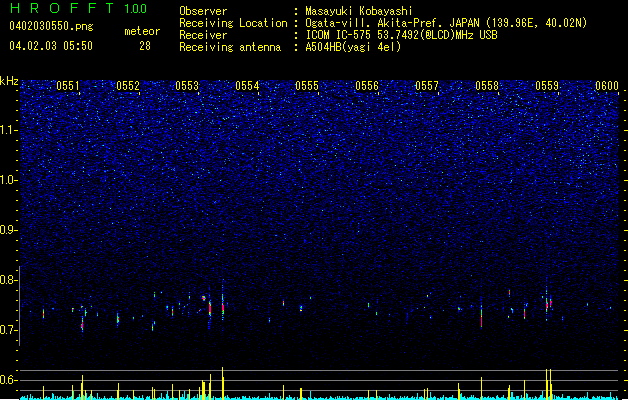Viewport: 629px width, 400px height.
Task: Click the A504HB(yagi 4el) antenna text
Action: pos(353,47)
